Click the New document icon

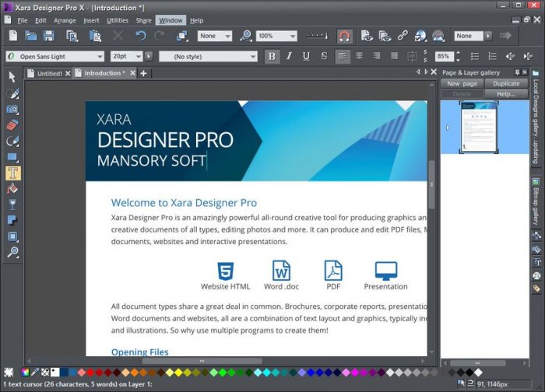click(x=13, y=36)
